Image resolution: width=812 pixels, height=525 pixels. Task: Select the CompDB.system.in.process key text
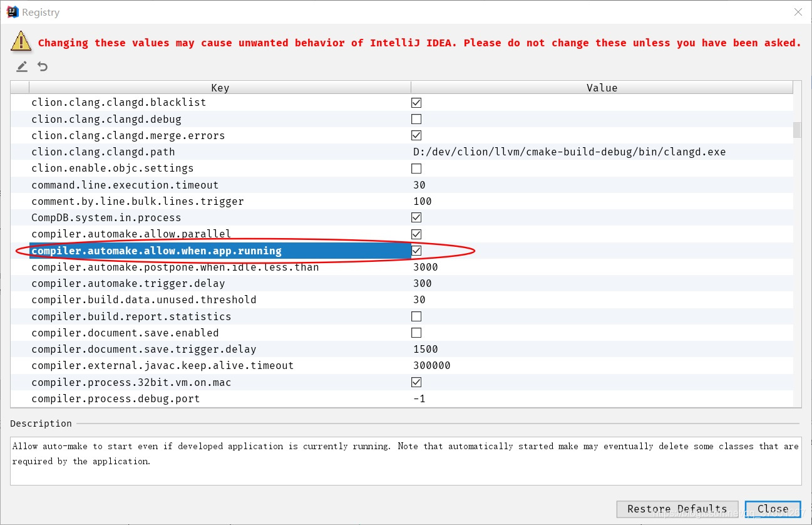tap(106, 217)
